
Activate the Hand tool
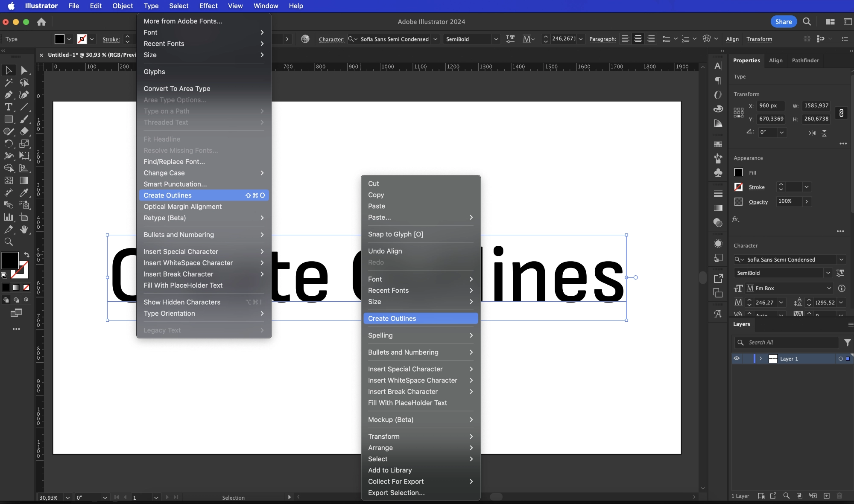pyautogui.click(x=24, y=230)
